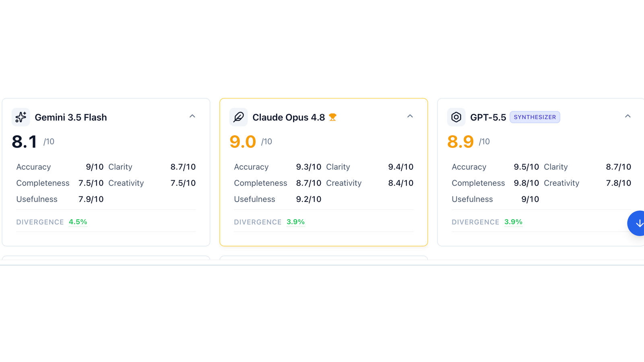The image size is (644, 362).
Task: Select the Gemini 3.5 Flash title
Action: [71, 117]
